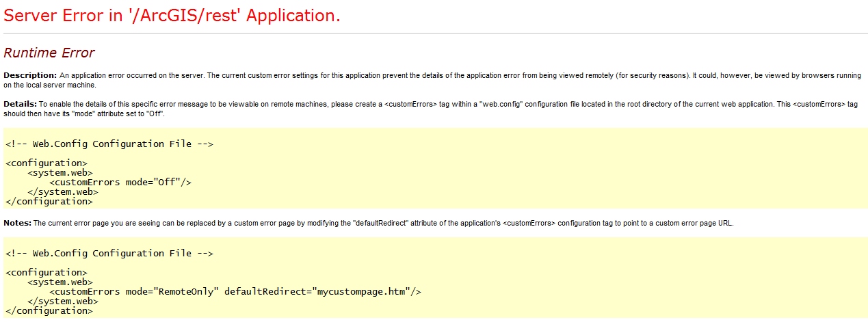This screenshot has height=322, width=868.
Task: Click the closing </configuration> tag in the first code block
Action: [49, 202]
